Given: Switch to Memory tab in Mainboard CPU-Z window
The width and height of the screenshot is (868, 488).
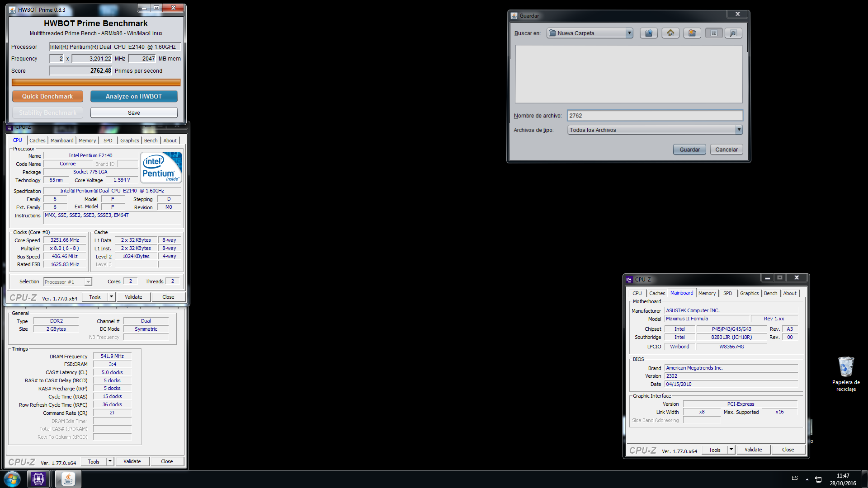Looking at the screenshot, I should pos(707,293).
